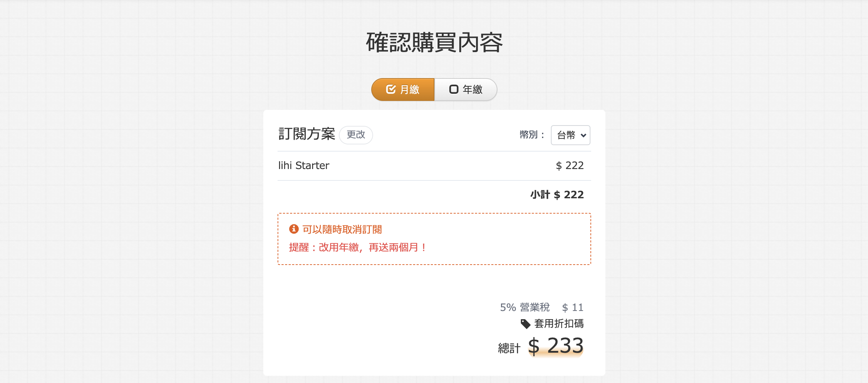The image size is (868, 383).
Task: Click the lihi Starter $ 222 price
Action: point(570,165)
